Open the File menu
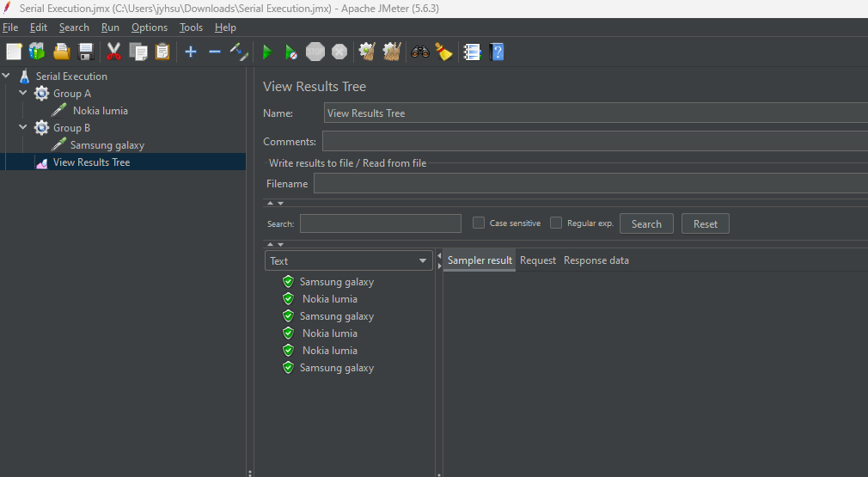This screenshot has height=477, width=868. coord(10,28)
